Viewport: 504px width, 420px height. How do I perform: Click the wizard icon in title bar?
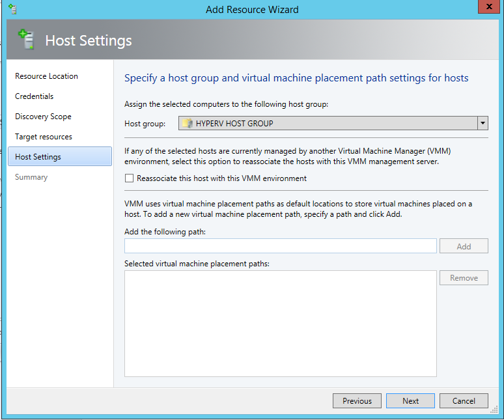12,9
